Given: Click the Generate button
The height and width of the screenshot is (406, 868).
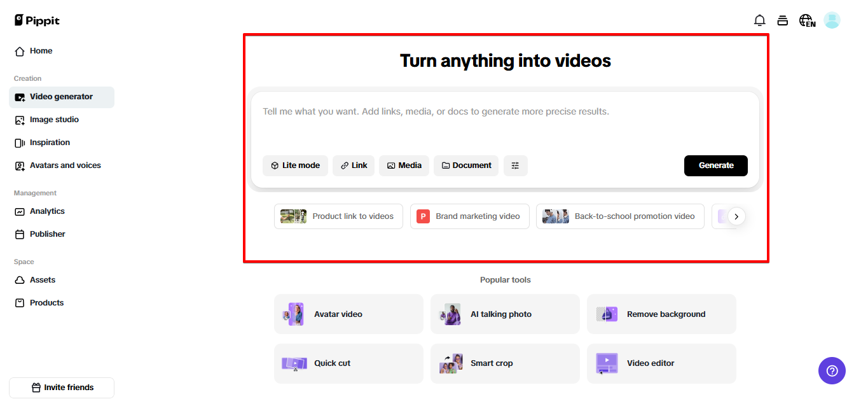Looking at the screenshot, I should click(x=715, y=165).
